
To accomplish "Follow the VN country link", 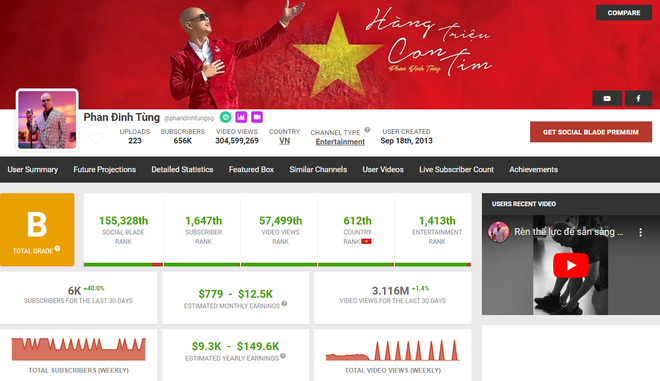I will point(285,141).
